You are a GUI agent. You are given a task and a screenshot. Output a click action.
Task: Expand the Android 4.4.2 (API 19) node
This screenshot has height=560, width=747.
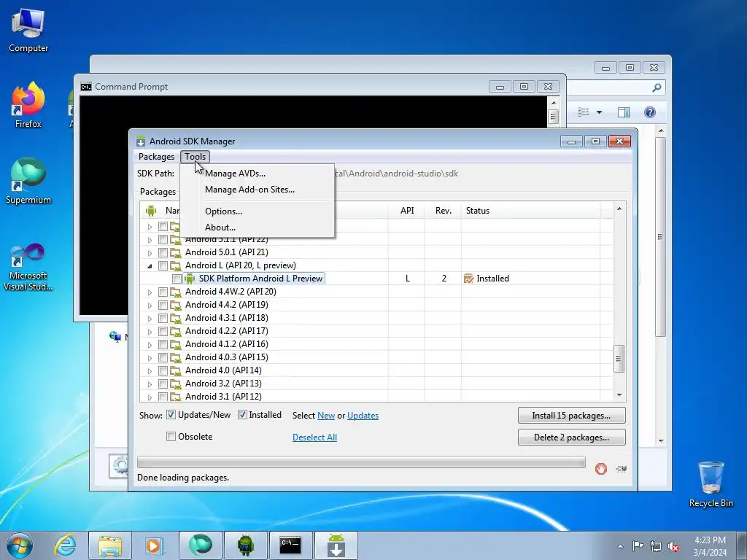tap(150, 306)
